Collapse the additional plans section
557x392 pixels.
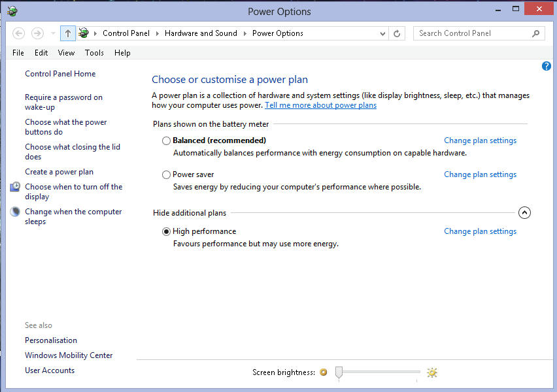(x=524, y=213)
